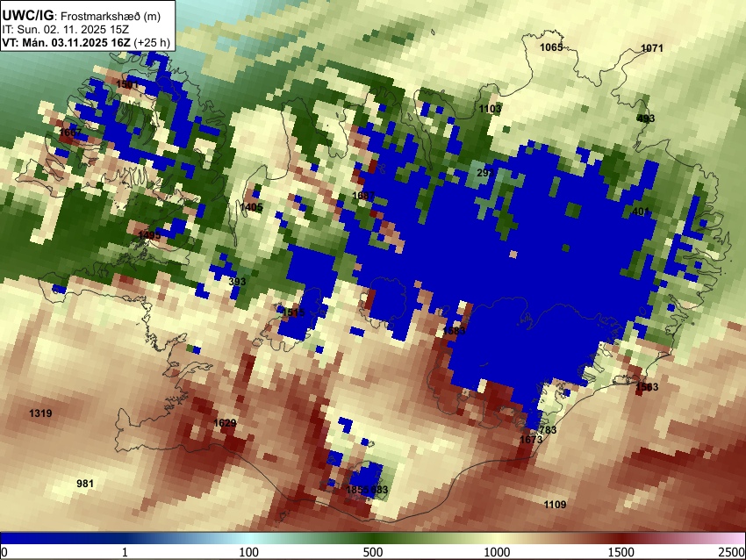Click the 1000 tick label on the color scale
This screenshot has height=560, width=746.
pyautogui.click(x=497, y=552)
